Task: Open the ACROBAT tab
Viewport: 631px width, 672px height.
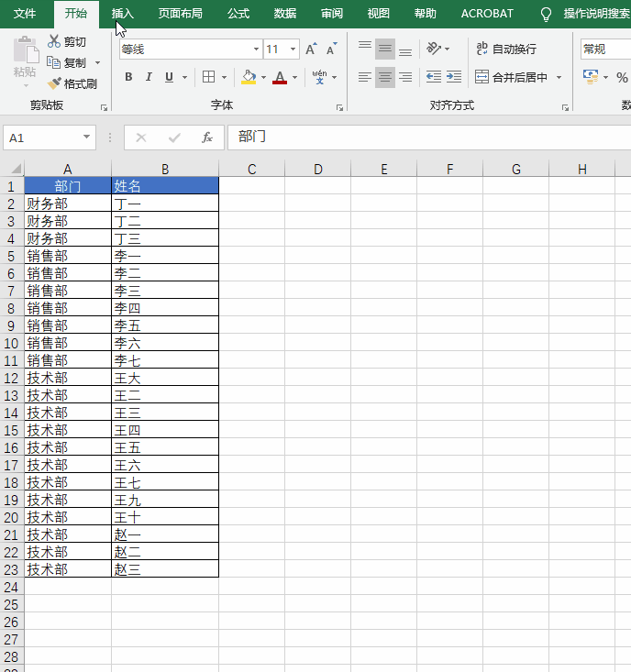Action: (487, 14)
